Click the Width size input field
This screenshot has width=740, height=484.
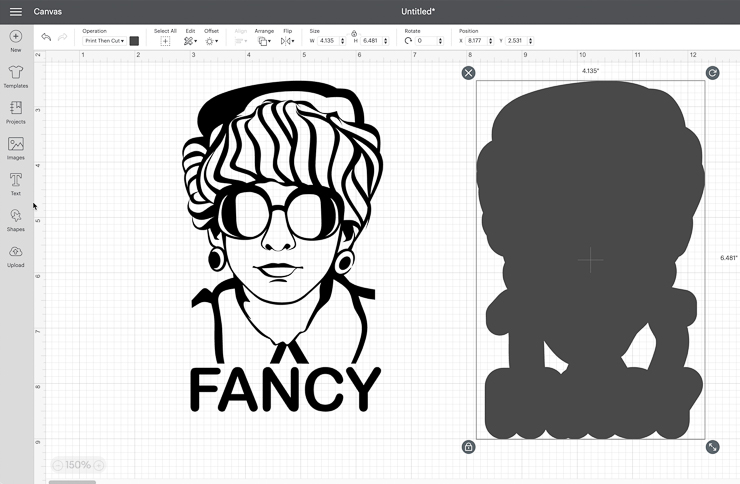pyautogui.click(x=329, y=41)
